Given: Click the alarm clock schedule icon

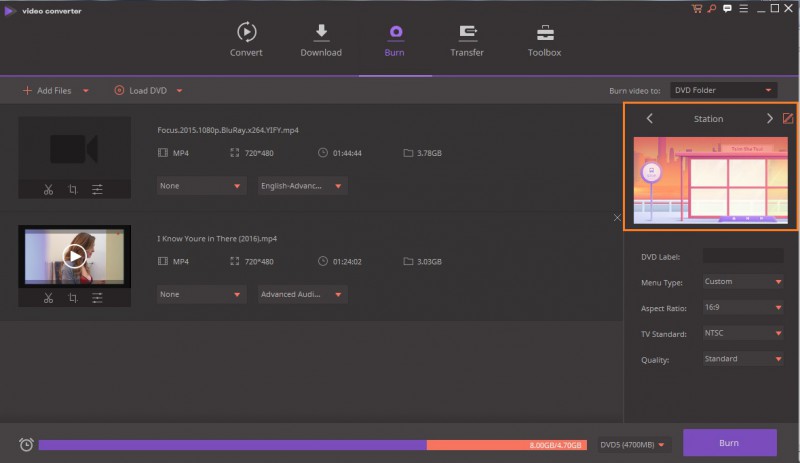Looking at the screenshot, I should click(25, 444).
